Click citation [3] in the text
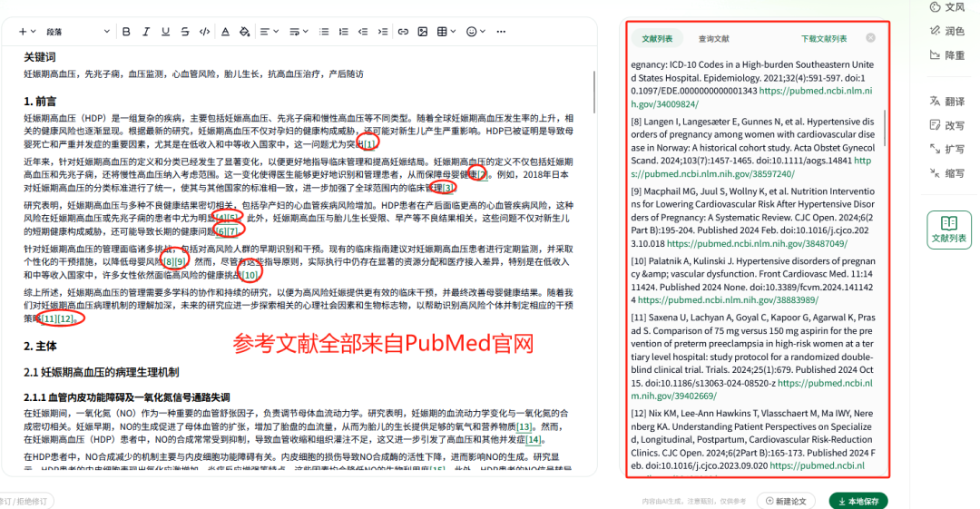980x509 pixels. click(448, 188)
